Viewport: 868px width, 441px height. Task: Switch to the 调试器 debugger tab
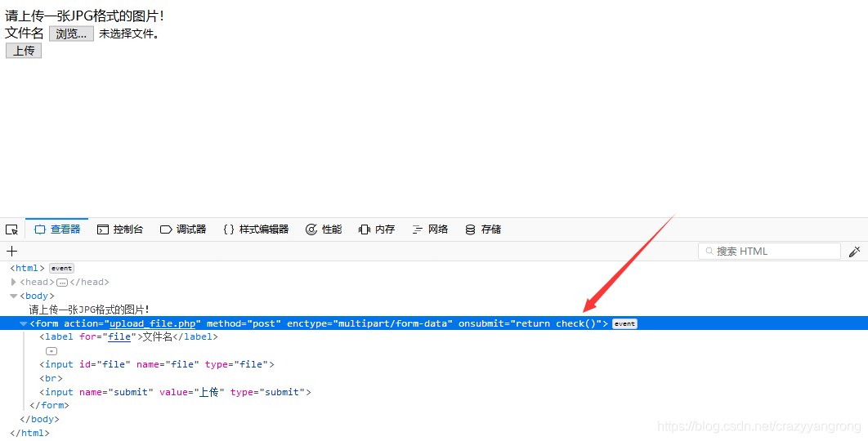click(183, 229)
